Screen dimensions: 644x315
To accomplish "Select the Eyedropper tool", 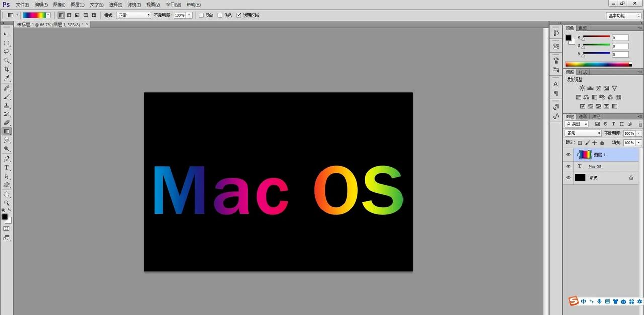I will 7,78.
